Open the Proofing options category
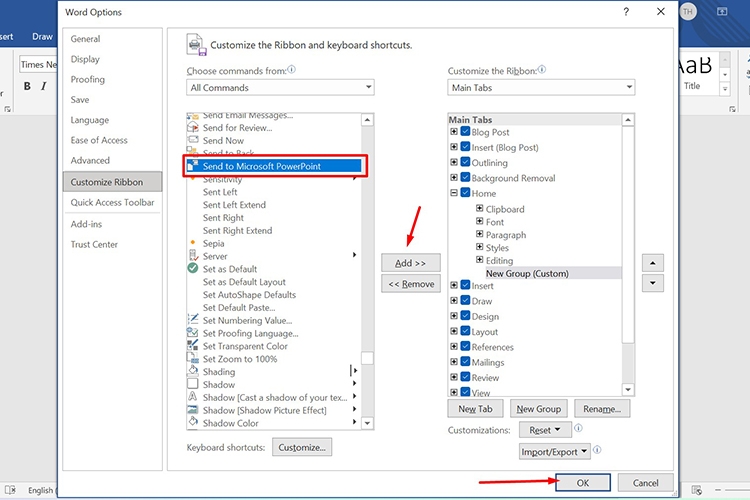Viewport: 750px width, 500px height. pyautogui.click(x=88, y=79)
